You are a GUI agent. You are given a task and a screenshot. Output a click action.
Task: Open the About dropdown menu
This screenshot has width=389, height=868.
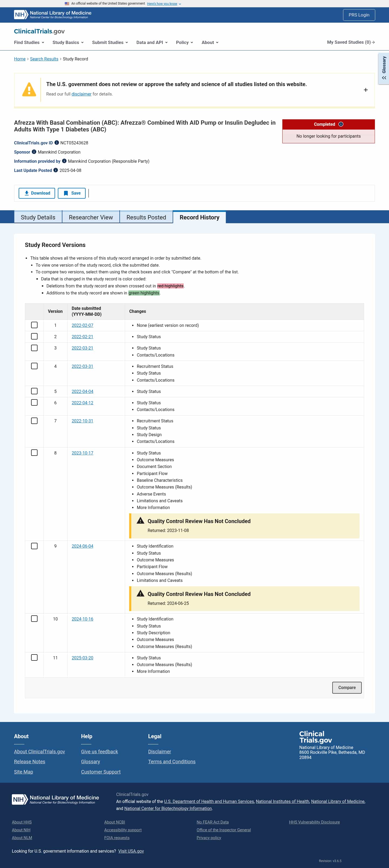[x=210, y=42]
